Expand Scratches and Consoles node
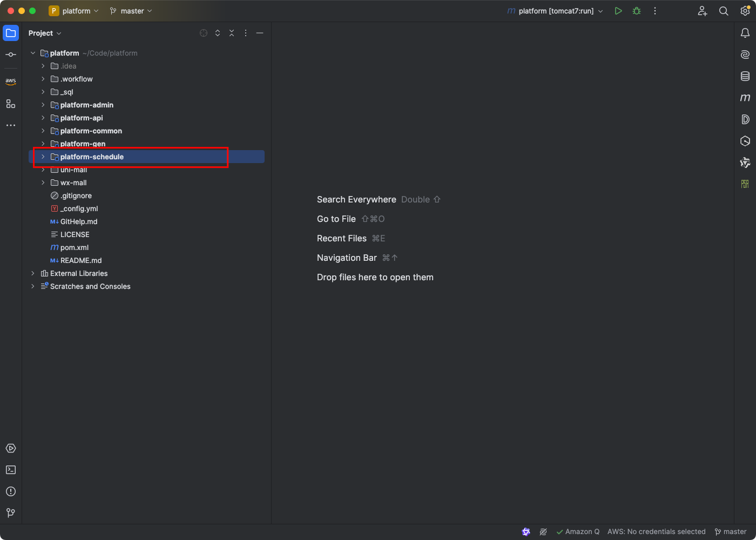The width and height of the screenshot is (756, 540). click(x=33, y=286)
